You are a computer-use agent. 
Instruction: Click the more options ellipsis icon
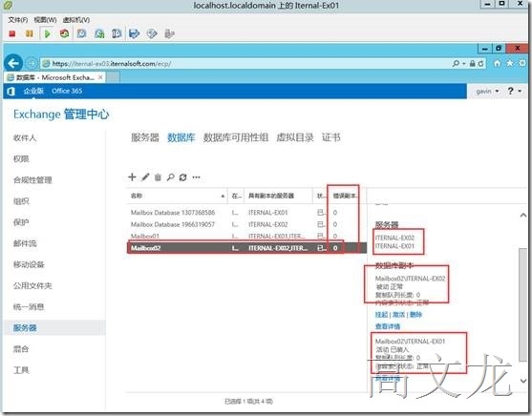(x=196, y=177)
